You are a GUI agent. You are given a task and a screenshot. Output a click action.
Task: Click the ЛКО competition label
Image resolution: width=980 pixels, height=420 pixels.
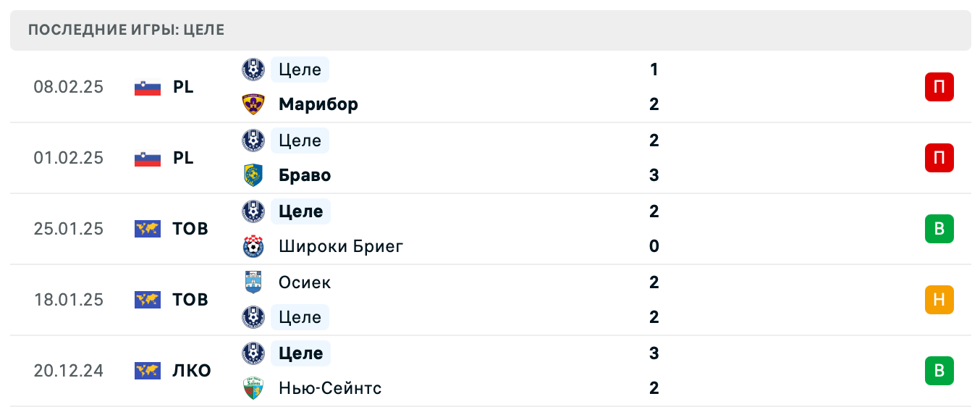(x=192, y=371)
